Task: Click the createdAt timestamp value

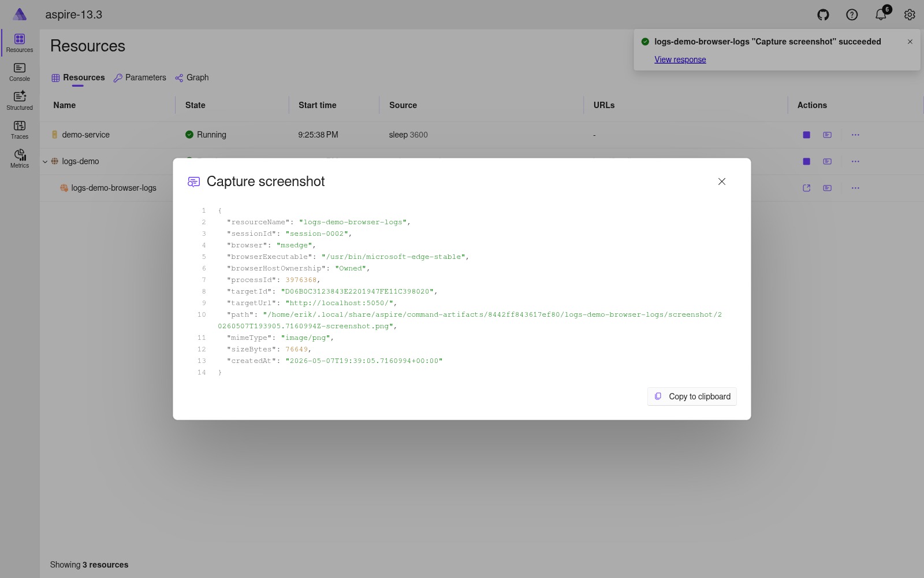Action: point(364,361)
